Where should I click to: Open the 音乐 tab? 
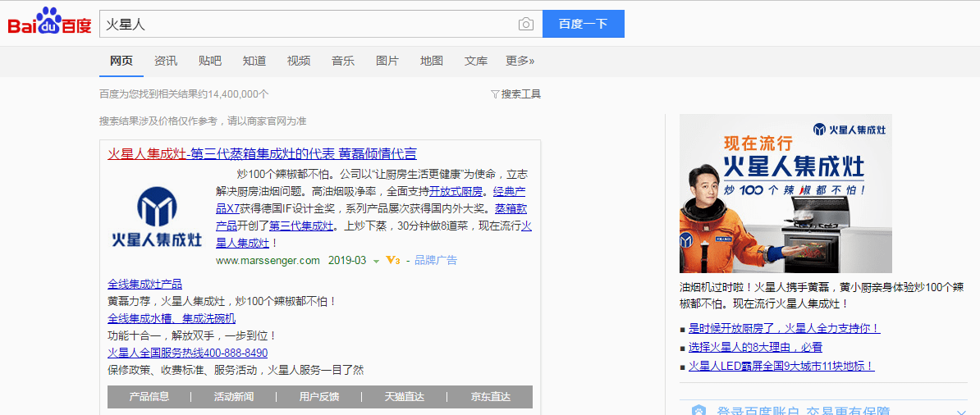click(343, 62)
